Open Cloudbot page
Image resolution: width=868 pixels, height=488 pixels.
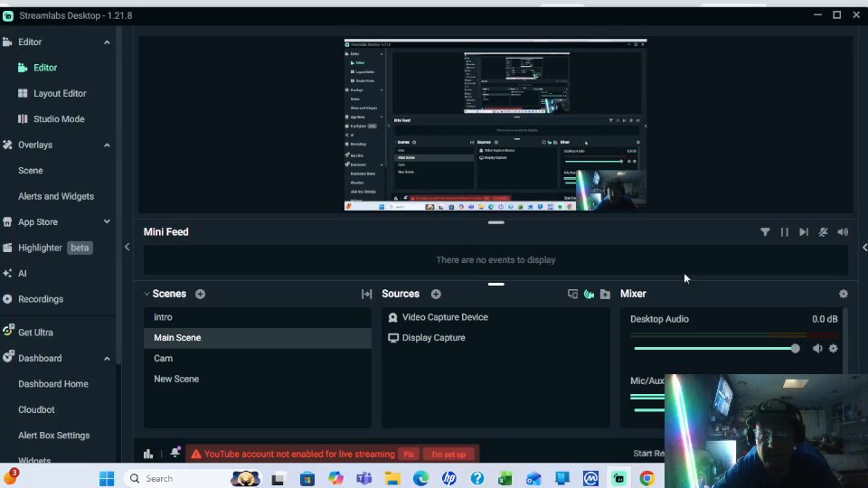pyautogui.click(x=36, y=410)
